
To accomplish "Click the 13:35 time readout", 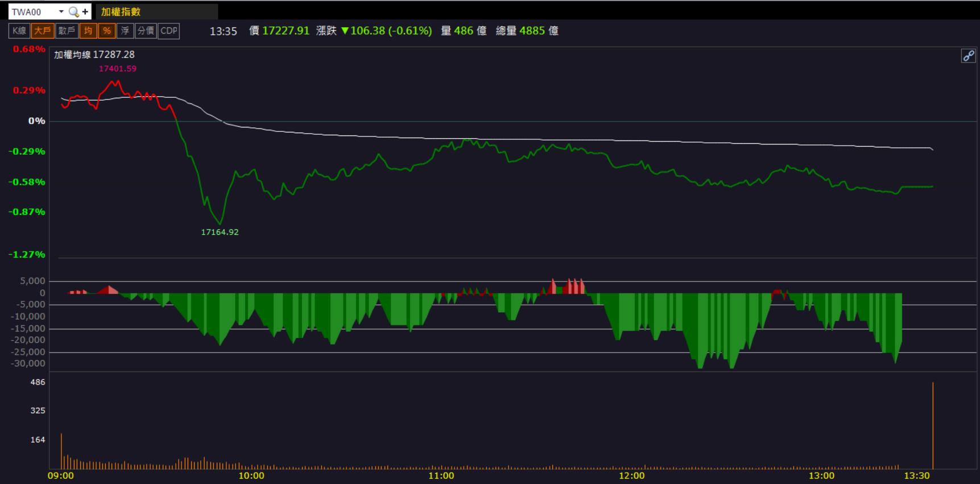I will pyautogui.click(x=223, y=31).
